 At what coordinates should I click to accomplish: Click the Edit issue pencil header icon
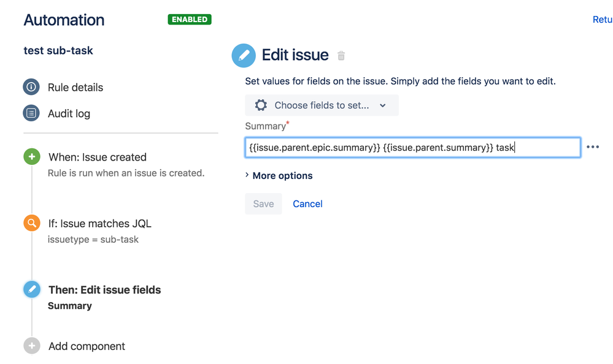click(x=244, y=55)
